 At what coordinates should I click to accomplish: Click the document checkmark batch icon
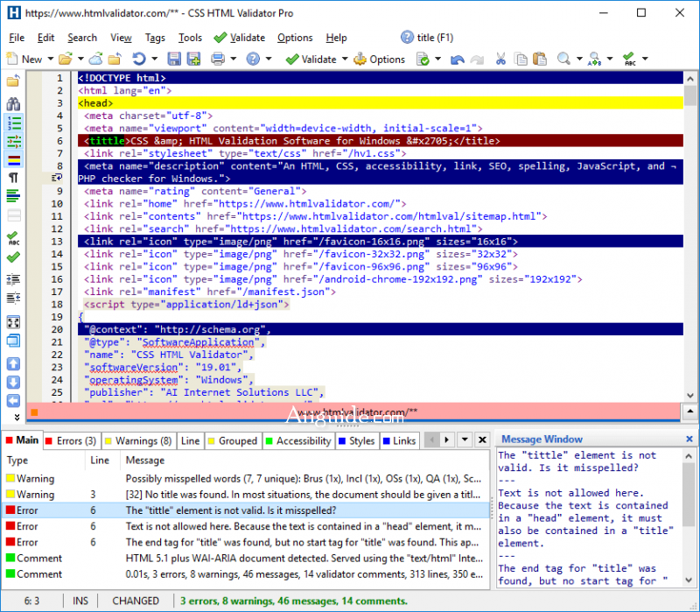(423, 59)
